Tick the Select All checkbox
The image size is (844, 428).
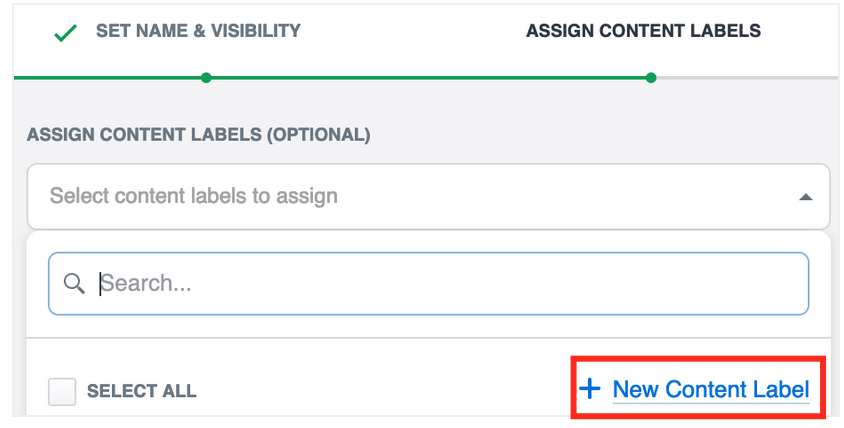[62, 391]
